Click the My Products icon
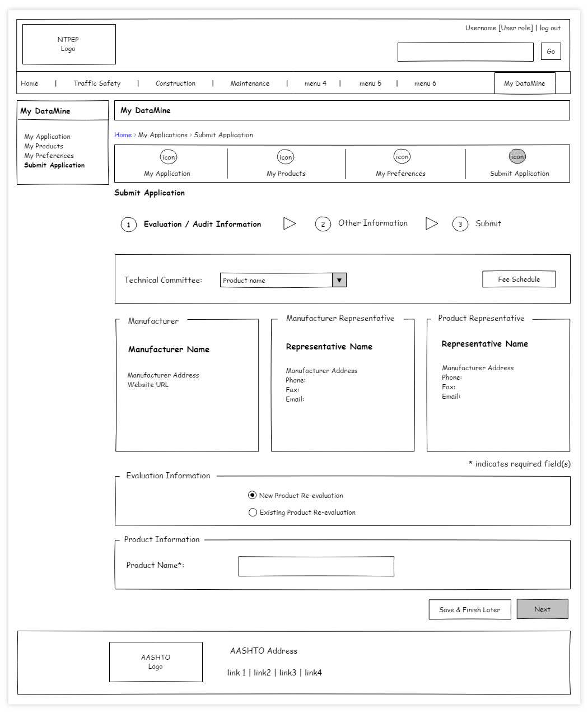Screen dimensions: 588x713 point(286,157)
